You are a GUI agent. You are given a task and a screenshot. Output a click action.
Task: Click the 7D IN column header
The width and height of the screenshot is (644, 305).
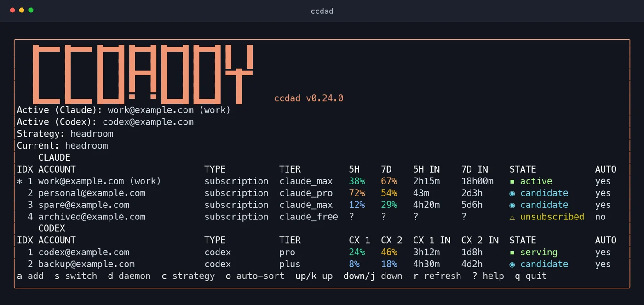coord(475,169)
